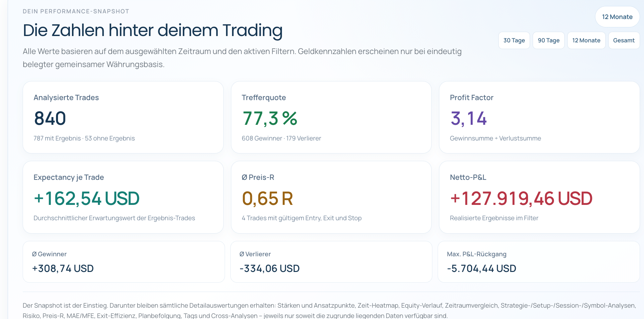Click the Trefferquote value 77,3 %
Viewport: 644px width, 319px height.
tap(270, 118)
